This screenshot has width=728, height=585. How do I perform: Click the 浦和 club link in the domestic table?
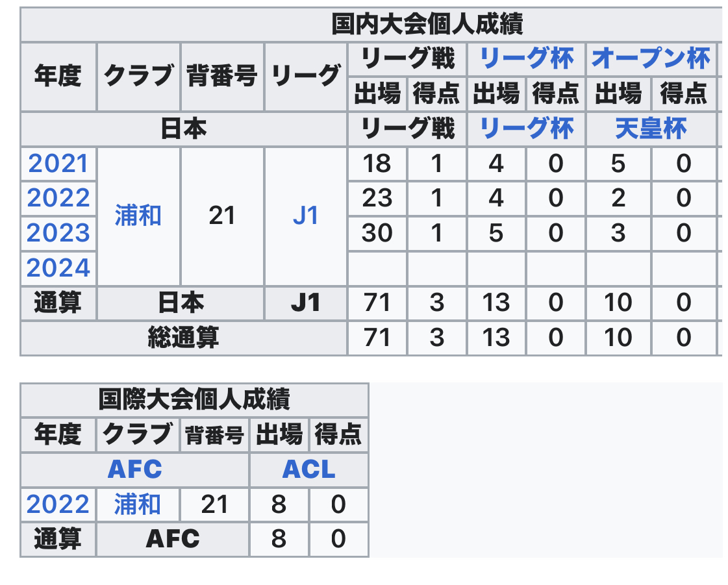click(138, 216)
